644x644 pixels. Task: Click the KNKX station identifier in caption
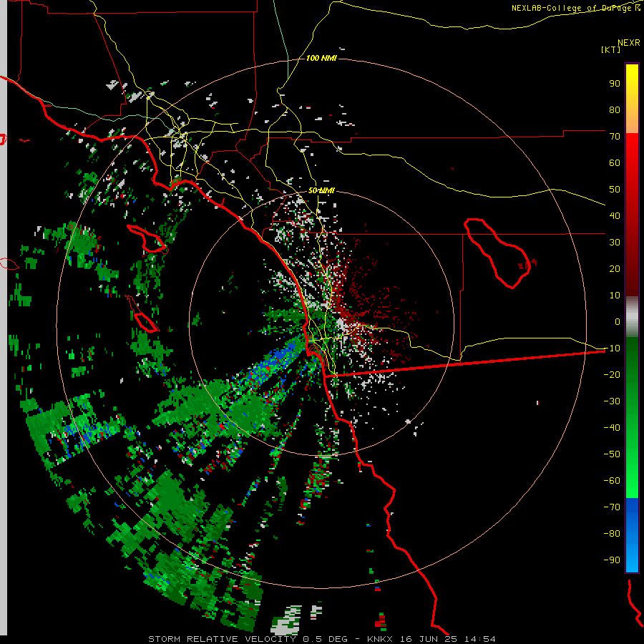point(380,639)
